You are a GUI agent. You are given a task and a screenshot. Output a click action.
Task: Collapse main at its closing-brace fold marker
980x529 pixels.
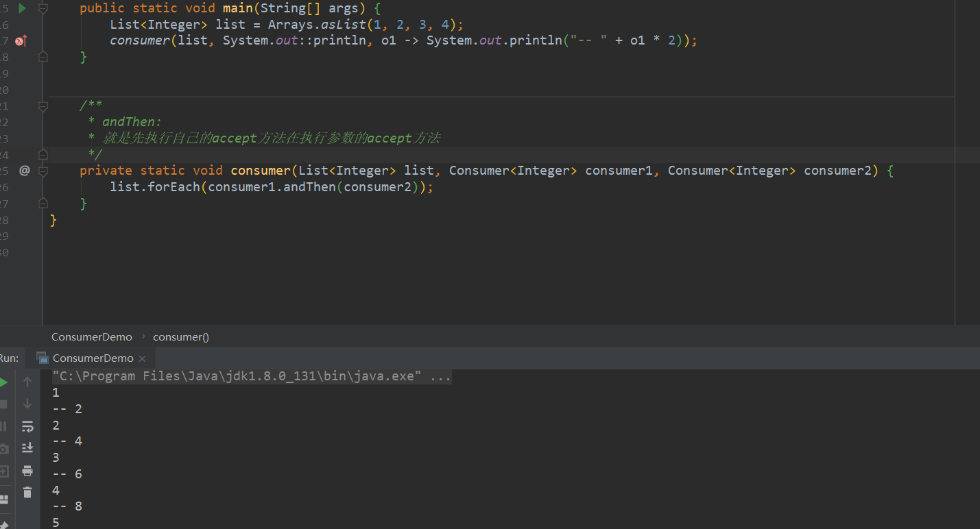tap(43, 58)
